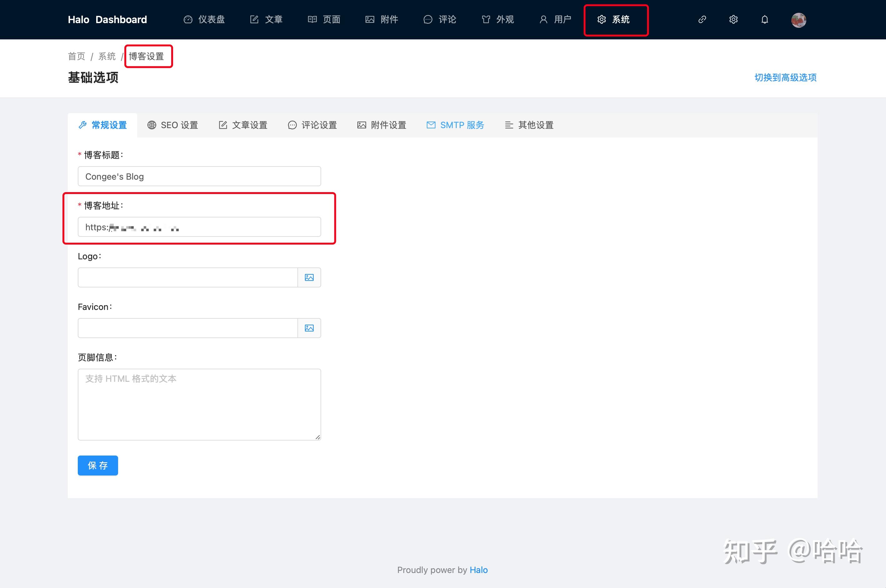The width and height of the screenshot is (886, 588).
Task: Click the globe icon on SEO 设置 tab
Action: point(152,125)
